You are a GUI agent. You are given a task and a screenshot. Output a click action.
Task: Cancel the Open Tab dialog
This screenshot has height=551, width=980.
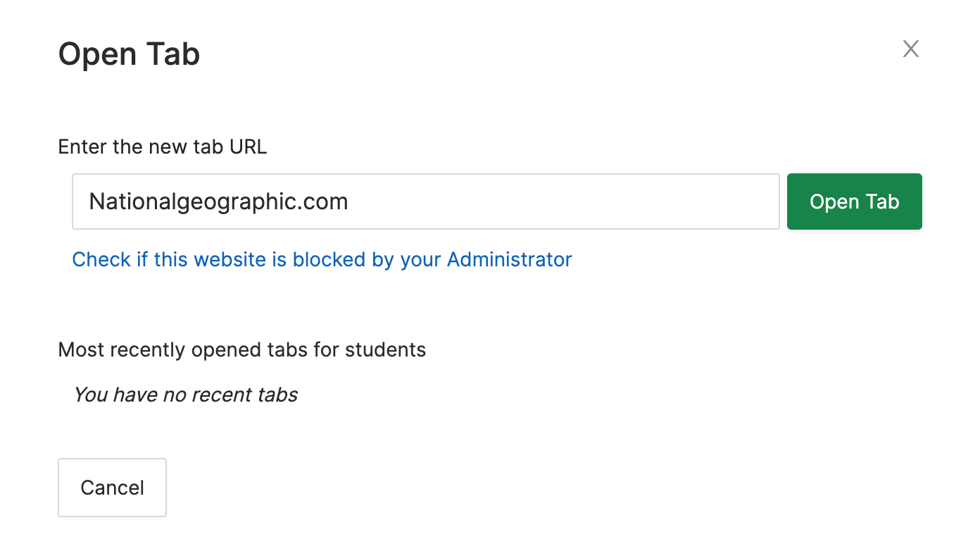pyautogui.click(x=112, y=488)
